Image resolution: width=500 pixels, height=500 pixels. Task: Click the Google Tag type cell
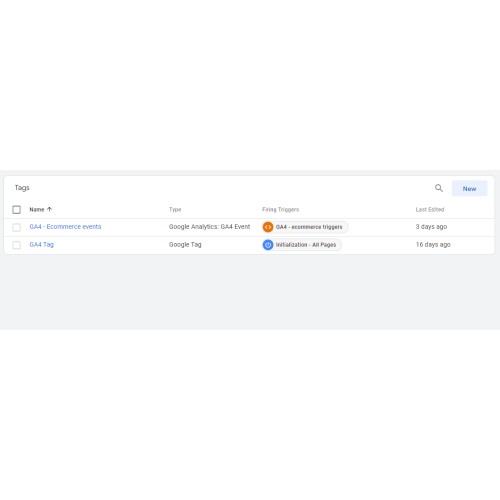coord(185,245)
